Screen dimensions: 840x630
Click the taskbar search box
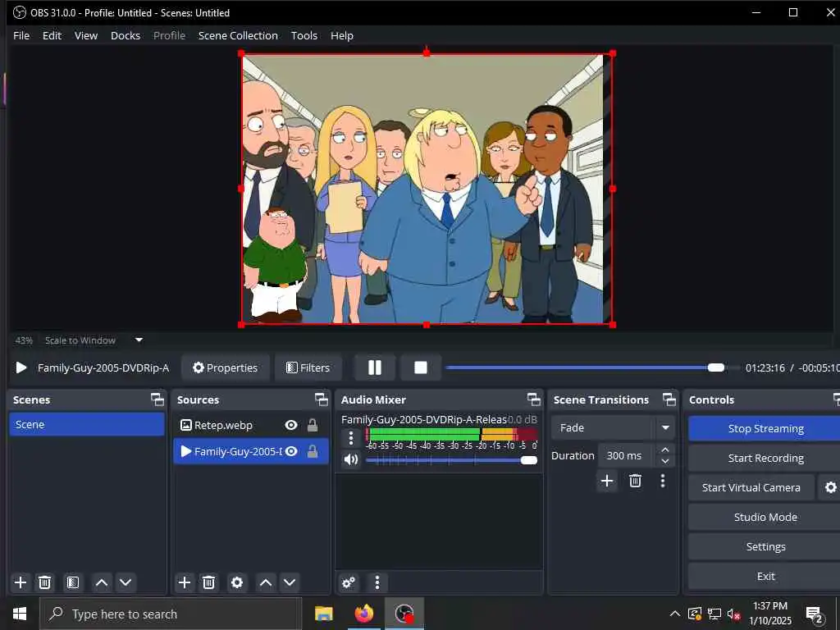171,614
